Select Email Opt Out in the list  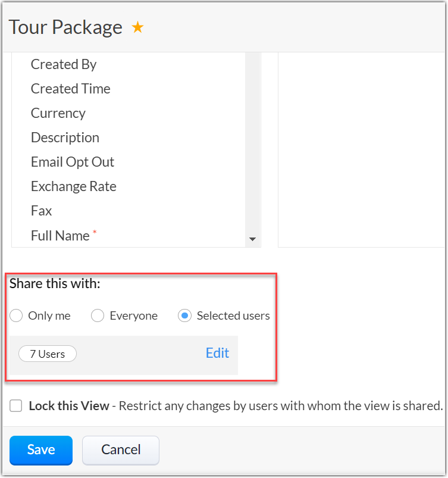tap(73, 162)
